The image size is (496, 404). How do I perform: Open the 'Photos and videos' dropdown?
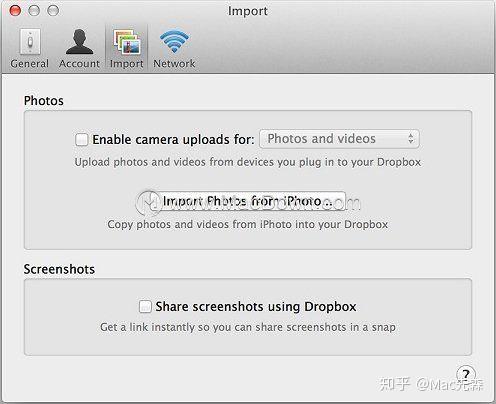pyautogui.click(x=339, y=139)
